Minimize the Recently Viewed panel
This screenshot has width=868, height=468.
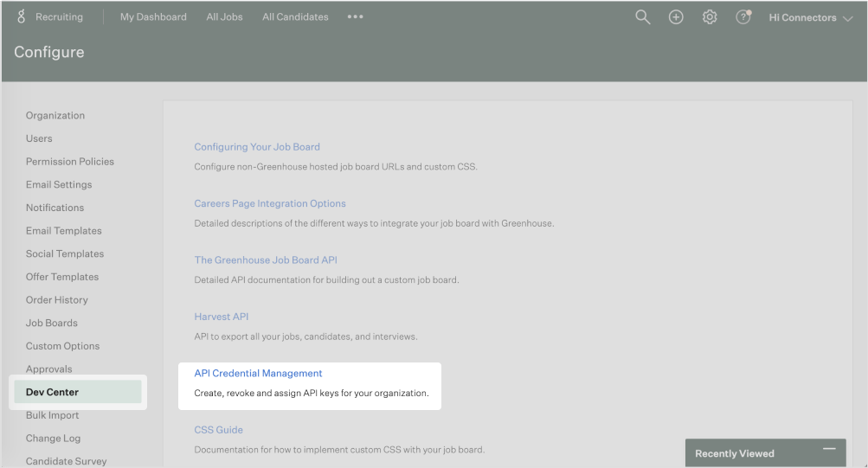[829, 450]
